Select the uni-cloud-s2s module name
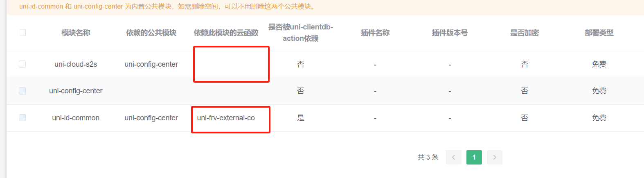This screenshot has width=644, height=178. click(x=76, y=64)
